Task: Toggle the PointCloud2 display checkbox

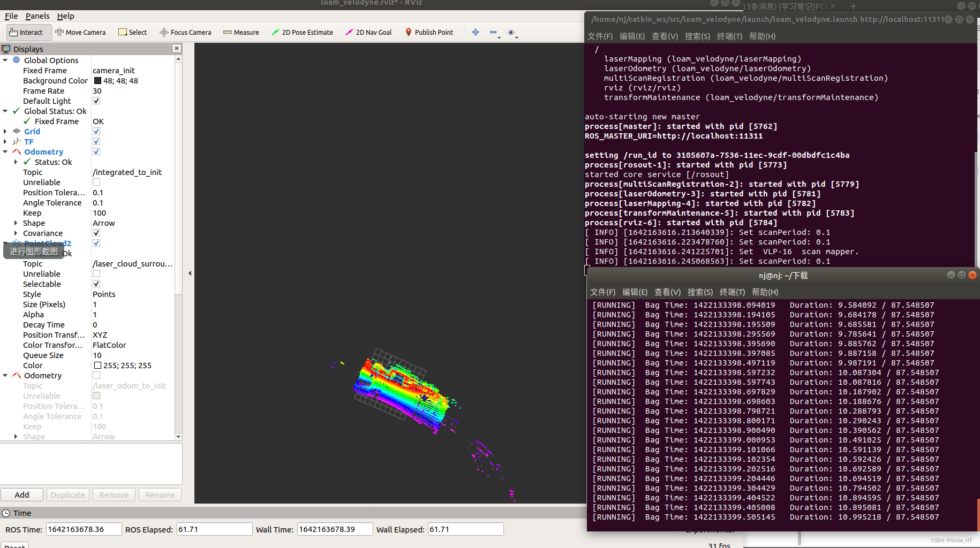Action: [x=96, y=243]
